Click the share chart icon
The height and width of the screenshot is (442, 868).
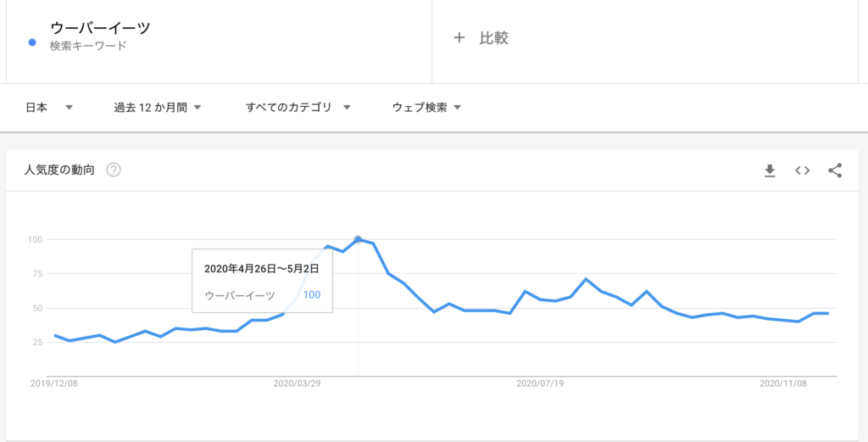(835, 171)
